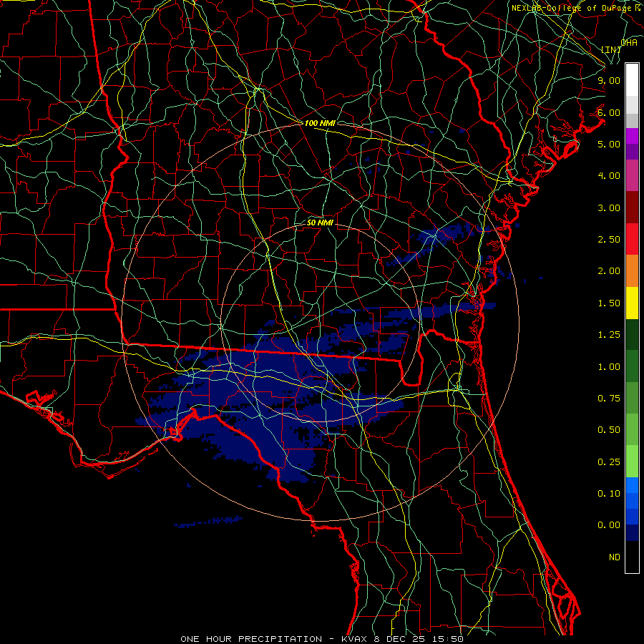Image resolution: width=644 pixels, height=644 pixels.
Task: Pick the dark maroon swatch in the color scale
Action: (x=632, y=208)
